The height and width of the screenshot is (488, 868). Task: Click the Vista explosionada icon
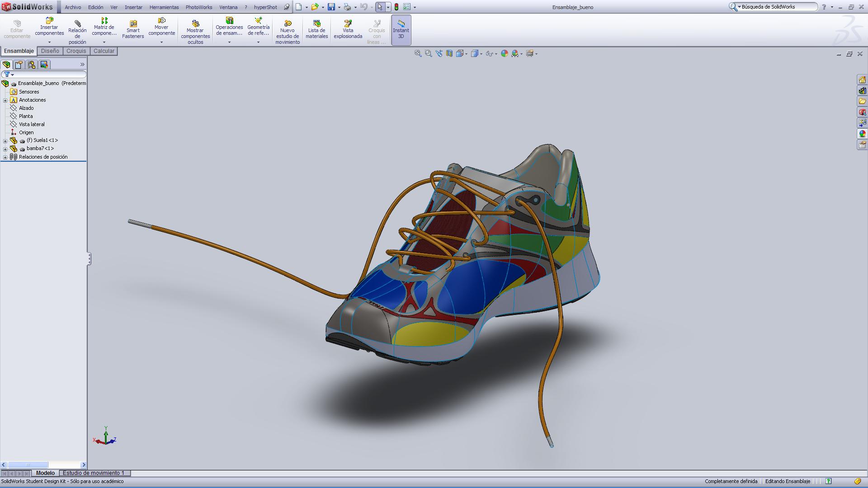tap(348, 30)
